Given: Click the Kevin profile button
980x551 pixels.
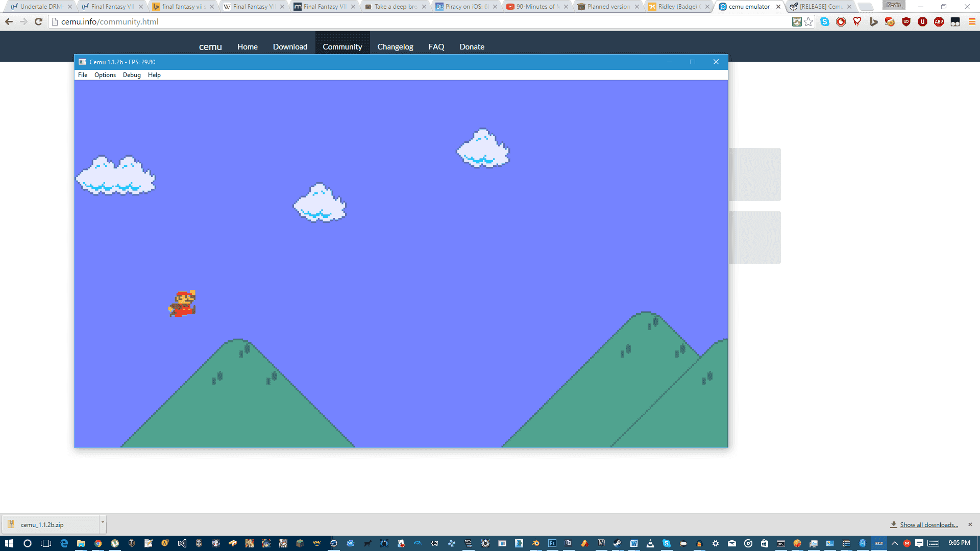Looking at the screenshot, I should [x=894, y=5].
